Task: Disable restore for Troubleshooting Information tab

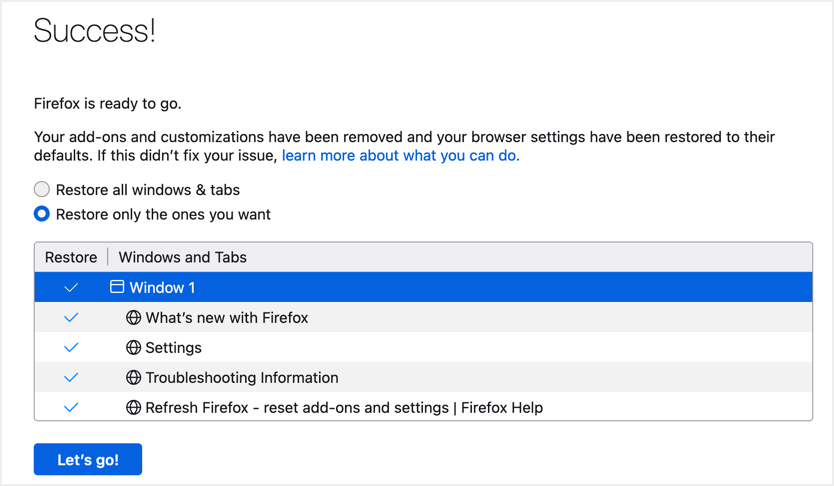Action: pos(71,378)
